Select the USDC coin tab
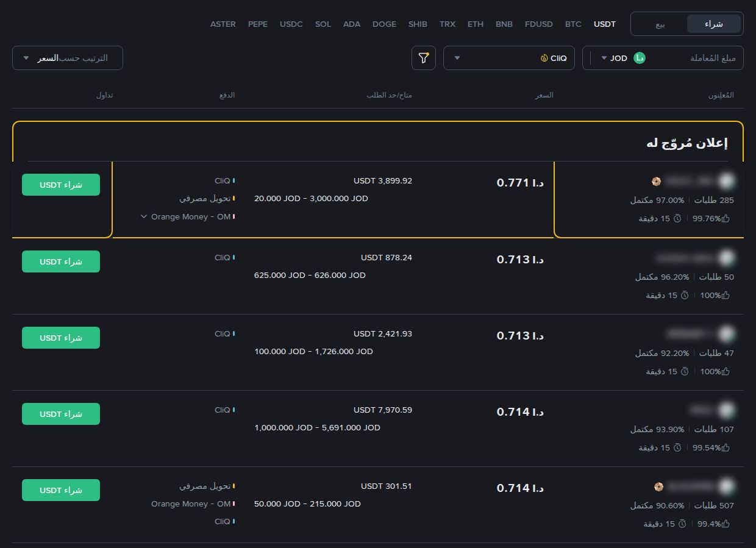The height and width of the screenshot is (548, 756). (291, 24)
